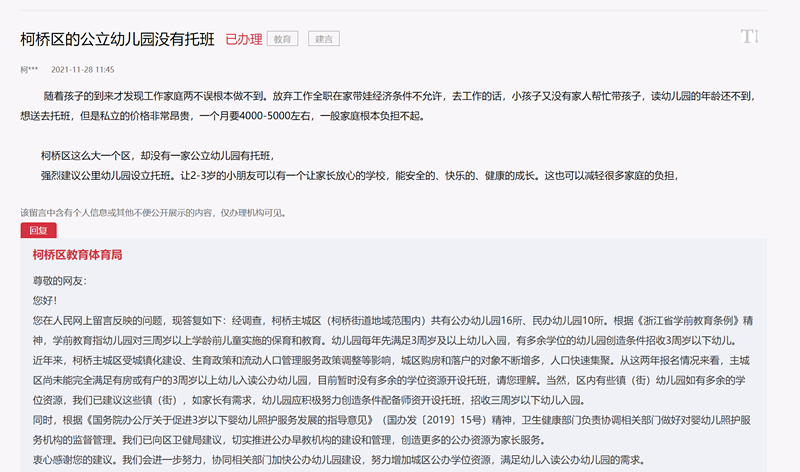Image resolution: width=800 pixels, height=472 pixels.
Task: Click the 已办理 status label
Action: click(x=243, y=39)
